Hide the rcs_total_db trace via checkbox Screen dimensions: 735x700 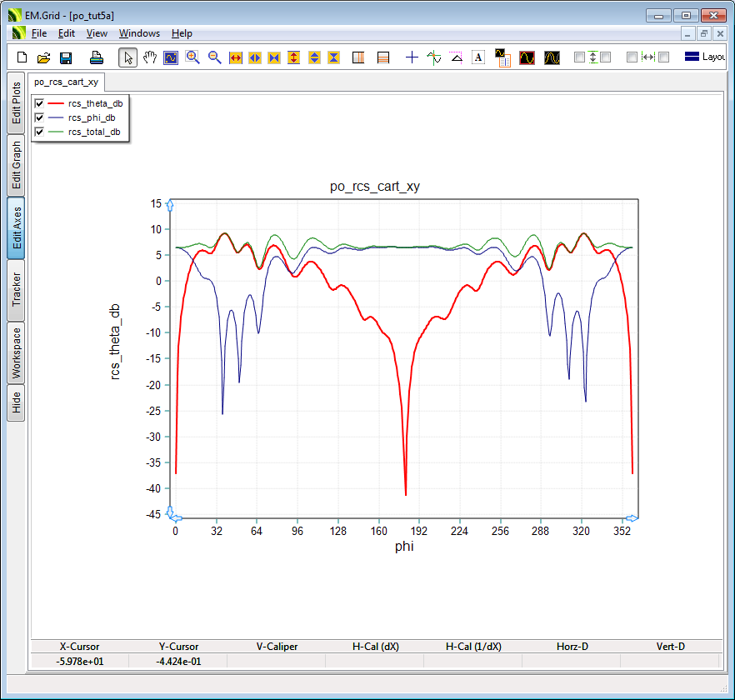tap(39, 132)
